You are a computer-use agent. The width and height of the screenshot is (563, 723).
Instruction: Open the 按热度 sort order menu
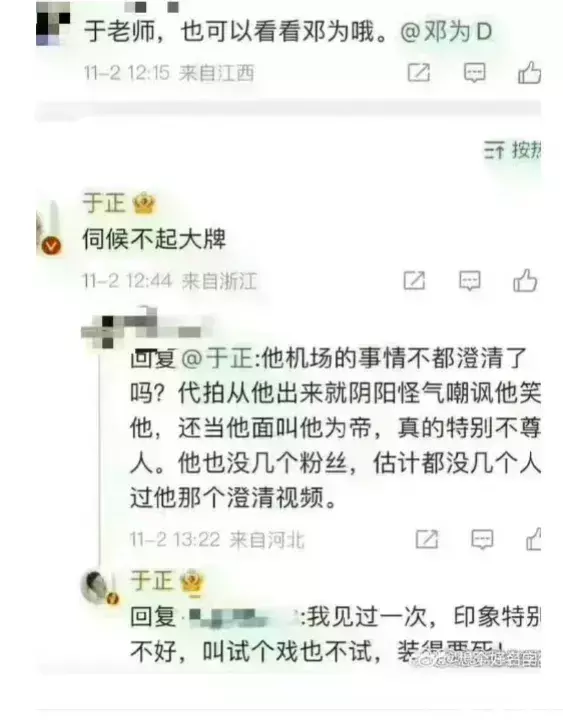point(512,150)
